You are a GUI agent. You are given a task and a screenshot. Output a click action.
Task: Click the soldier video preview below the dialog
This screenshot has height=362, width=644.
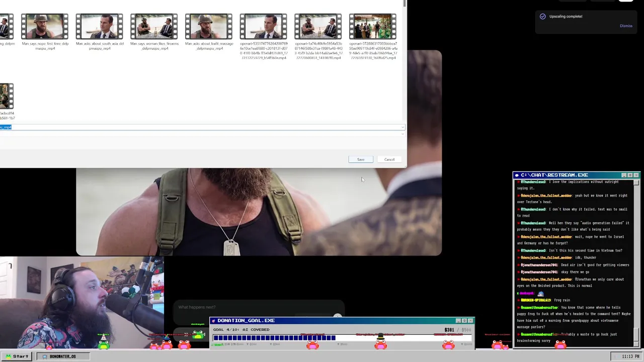pos(259,212)
